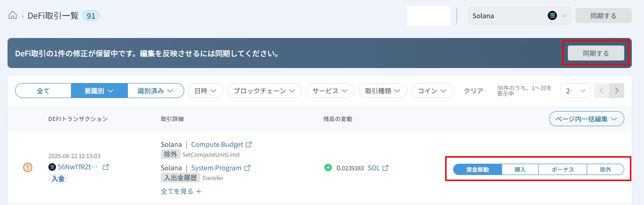Switch to 全て tab
Image resolution: width=644 pixels, height=205 pixels.
pos(43,91)
